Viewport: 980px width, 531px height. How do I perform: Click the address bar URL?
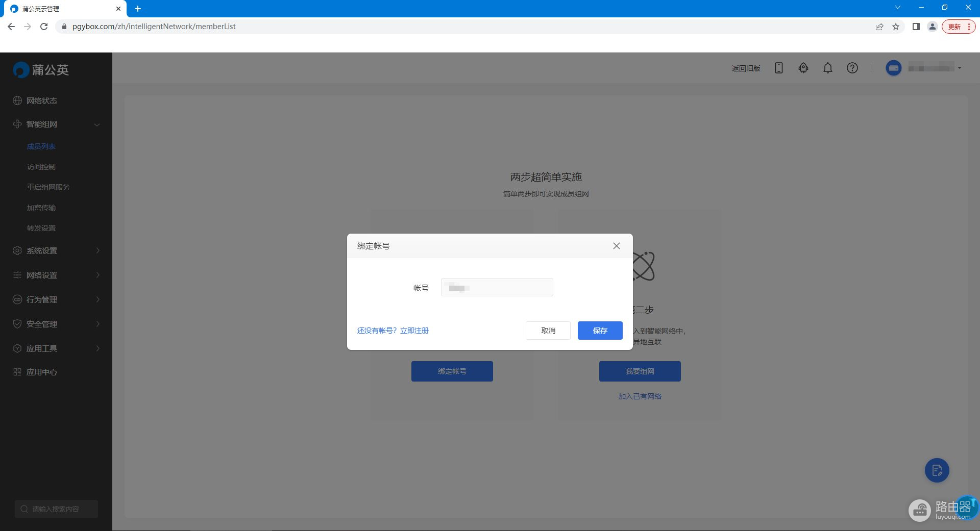[x=154, y=27]
